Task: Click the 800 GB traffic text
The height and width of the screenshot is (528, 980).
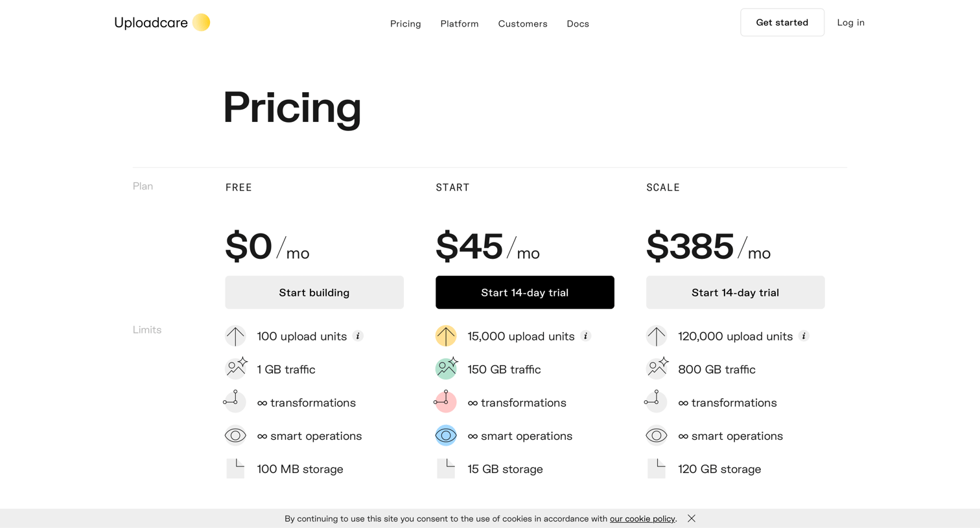Action: click(717, 369)
